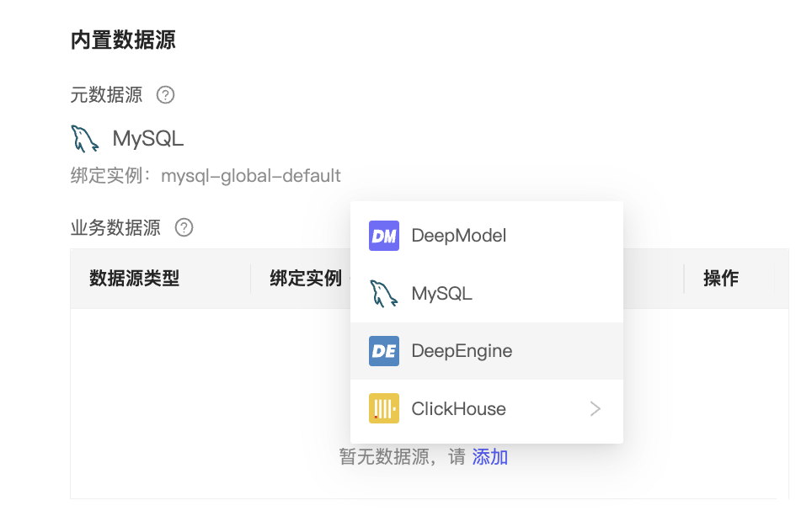The height and width of the screenshot is (527, 812).
Task: Choose DeepEngine from the data source menu
Action: 487,351
